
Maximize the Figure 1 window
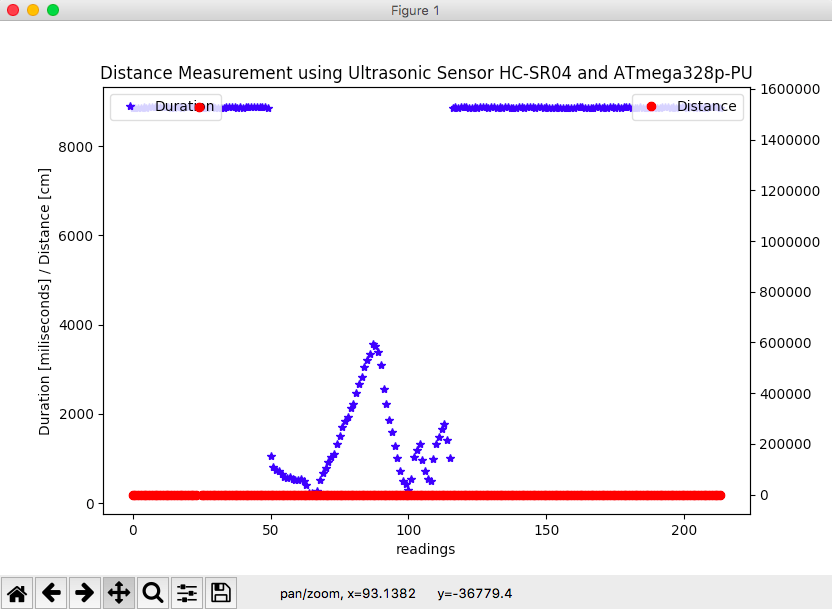(53, 10)
